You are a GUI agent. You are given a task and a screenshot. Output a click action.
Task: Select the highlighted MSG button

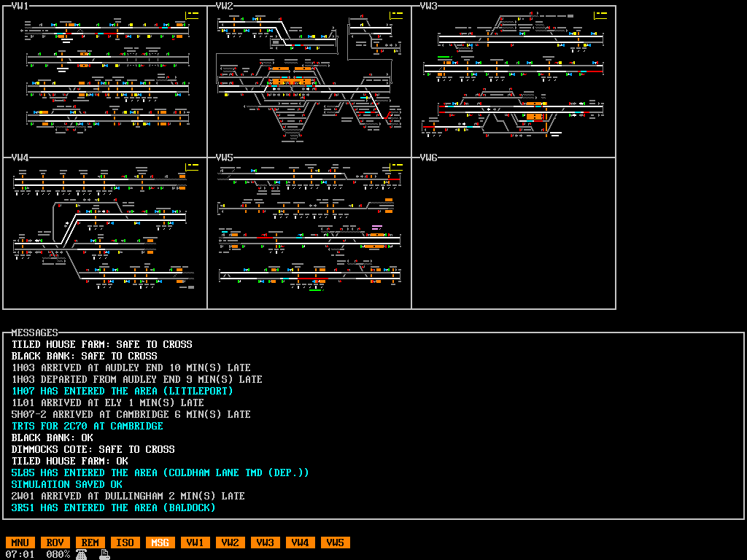(x=160, y=542)
